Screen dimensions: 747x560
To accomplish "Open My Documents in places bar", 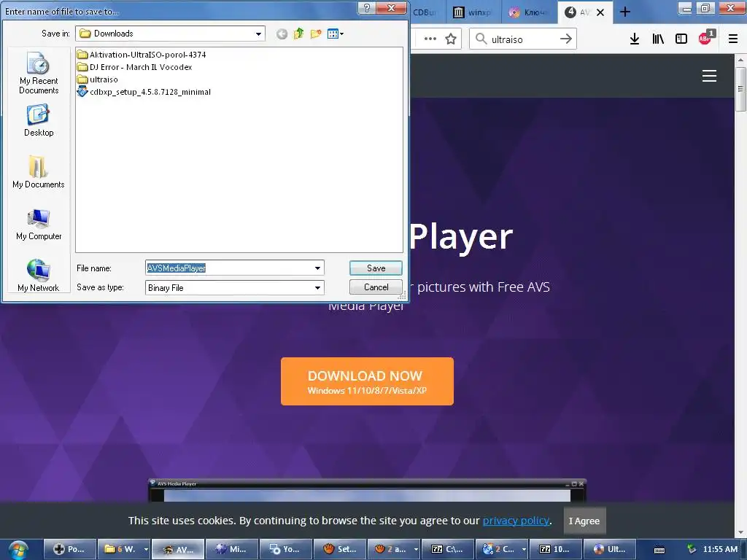I will pos(39,172).
